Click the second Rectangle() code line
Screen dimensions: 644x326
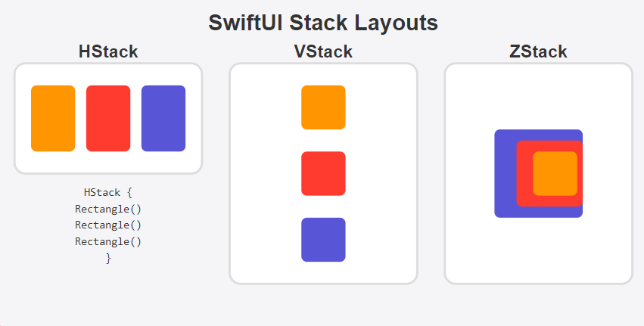(108, 225)
